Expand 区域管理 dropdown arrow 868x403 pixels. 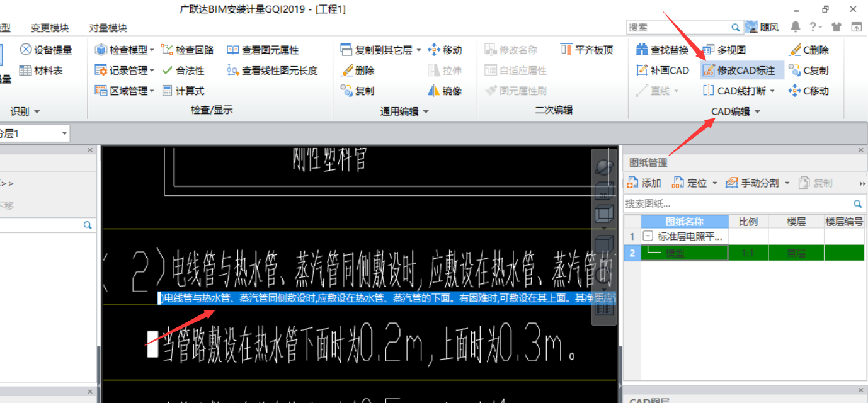tap(152, 91)
